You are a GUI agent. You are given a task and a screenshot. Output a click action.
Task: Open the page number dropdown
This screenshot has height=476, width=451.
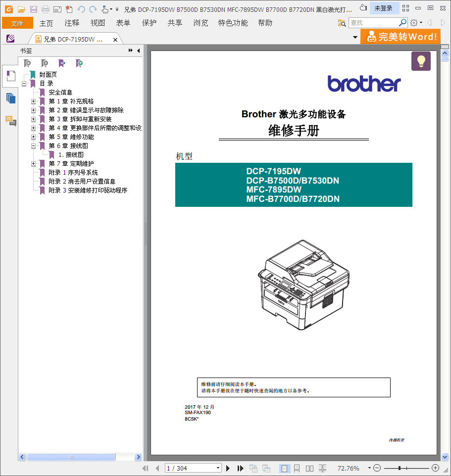click(x=218, y=468)
